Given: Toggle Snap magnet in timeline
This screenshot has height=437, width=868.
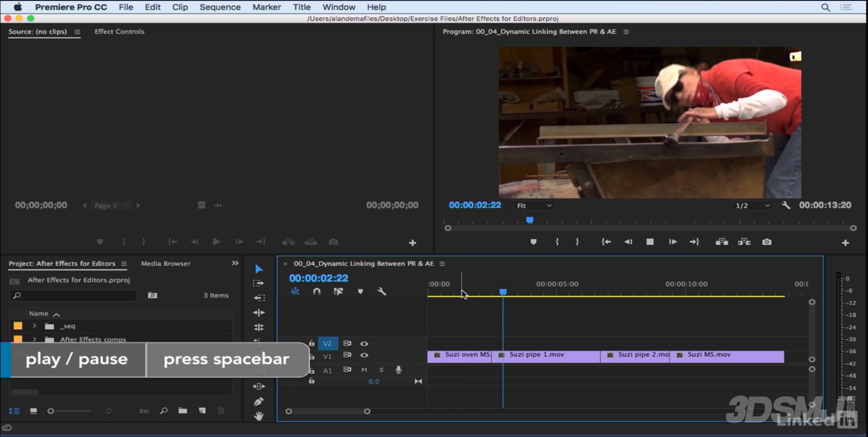Looking at the screenshot, I should coord(317,292).
